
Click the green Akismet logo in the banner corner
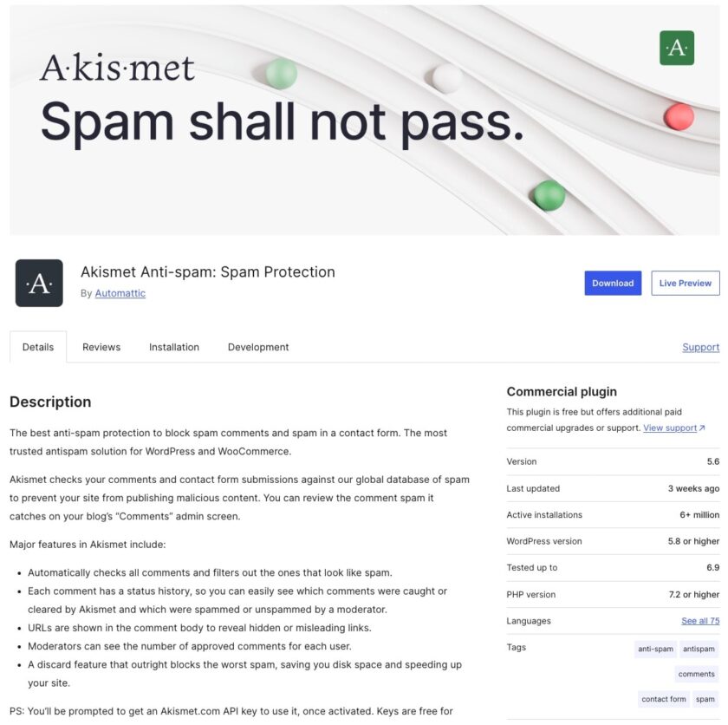coord(677,49)
